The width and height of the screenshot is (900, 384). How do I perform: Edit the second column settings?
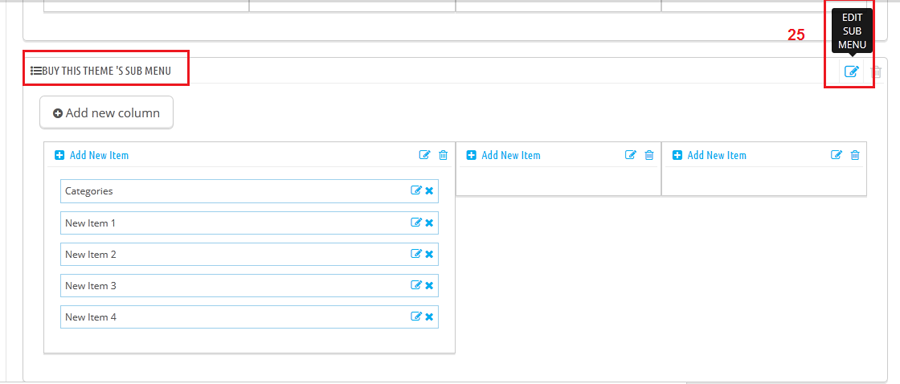point(631,155)
